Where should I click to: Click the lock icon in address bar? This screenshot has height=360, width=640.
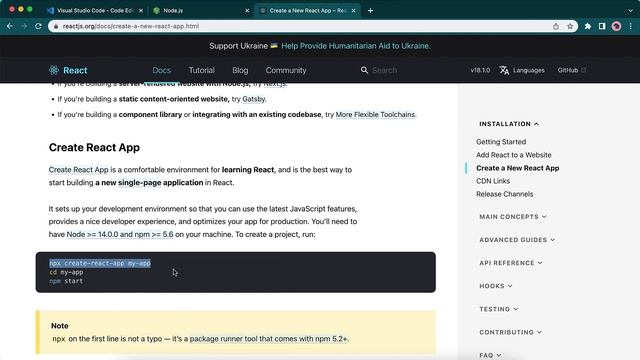point(56,26)
